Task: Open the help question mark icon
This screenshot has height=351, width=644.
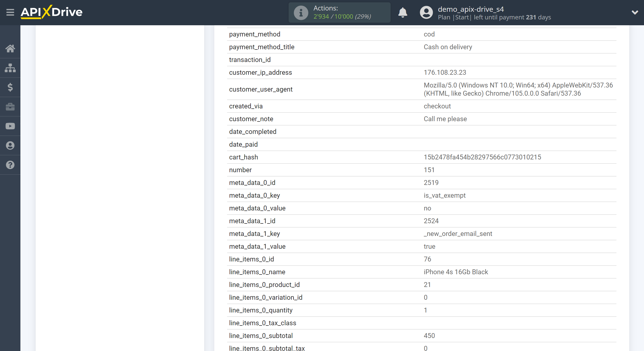Action: (10, 165)
